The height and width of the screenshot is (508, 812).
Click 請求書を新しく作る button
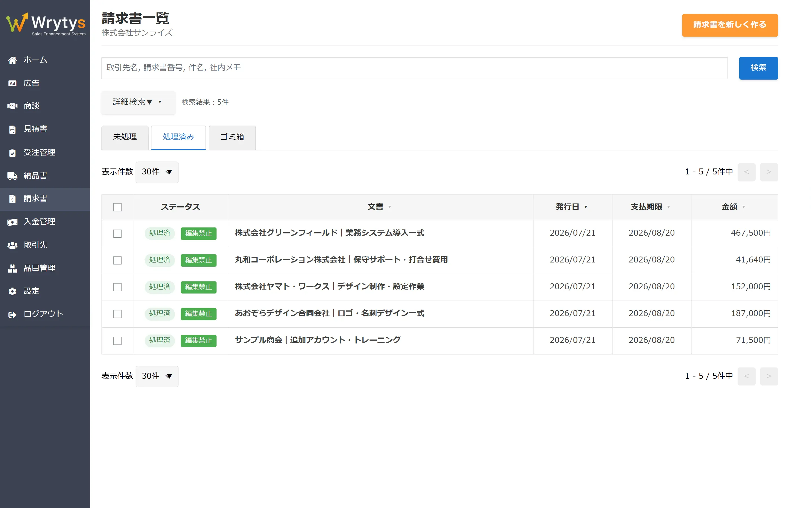[730, 25]
